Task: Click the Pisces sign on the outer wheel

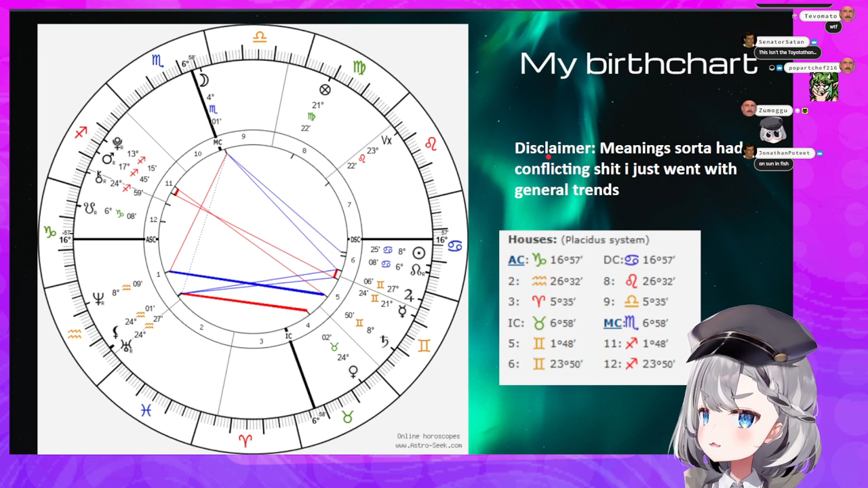Action: [x=146, y=410]
